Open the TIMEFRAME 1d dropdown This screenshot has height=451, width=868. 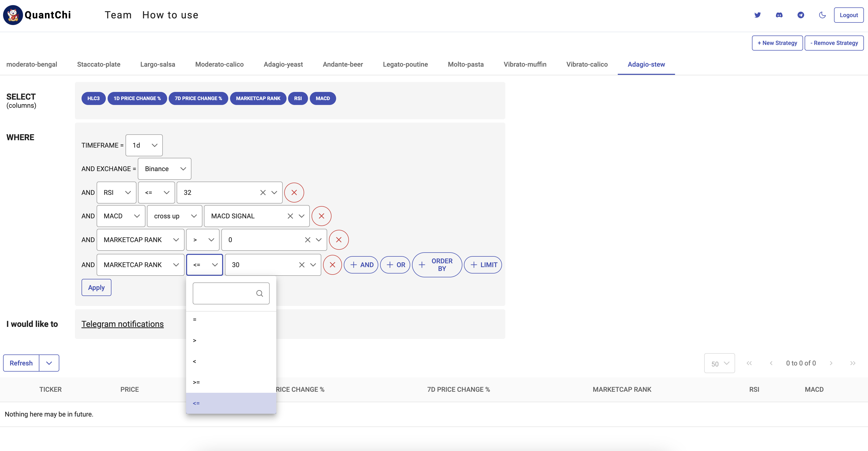pyautogui.click(x=144, y=145)
